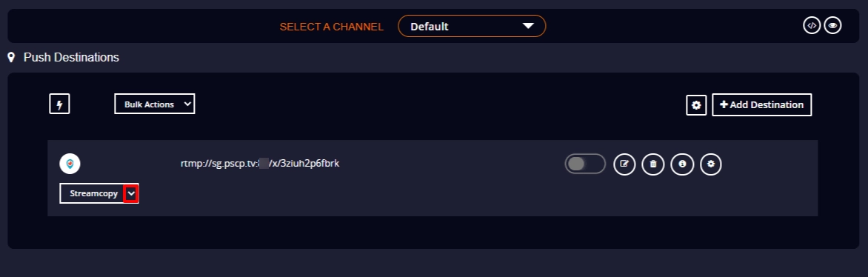
Task: Click the lightning bolt icon
Action: tap(59, 104)
